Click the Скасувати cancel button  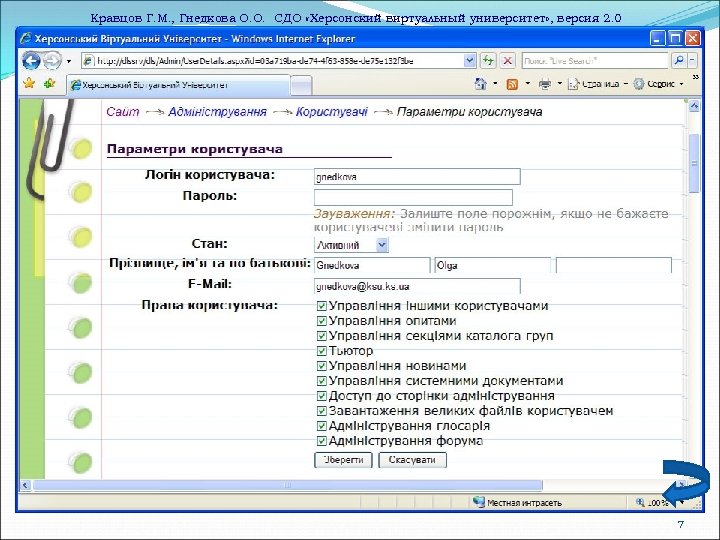(x=412, y=460)
